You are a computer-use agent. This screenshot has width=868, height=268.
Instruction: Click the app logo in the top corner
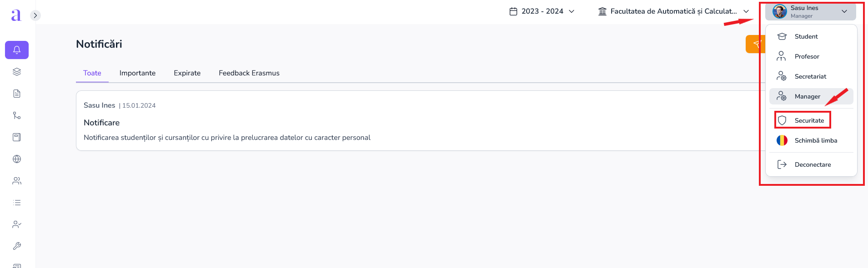tap(16, 15)
